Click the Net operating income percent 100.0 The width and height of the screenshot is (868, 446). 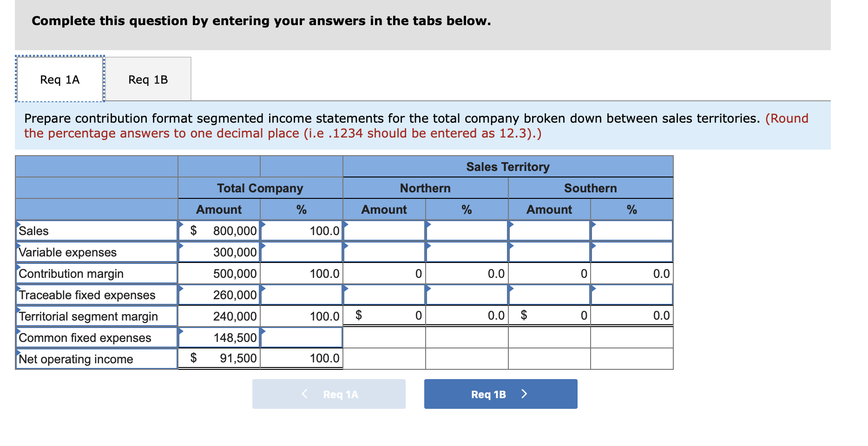pos(302,358)
